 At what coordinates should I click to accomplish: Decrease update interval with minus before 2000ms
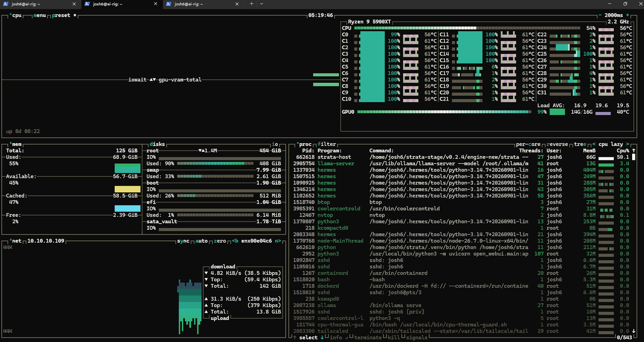click(600, 15)
